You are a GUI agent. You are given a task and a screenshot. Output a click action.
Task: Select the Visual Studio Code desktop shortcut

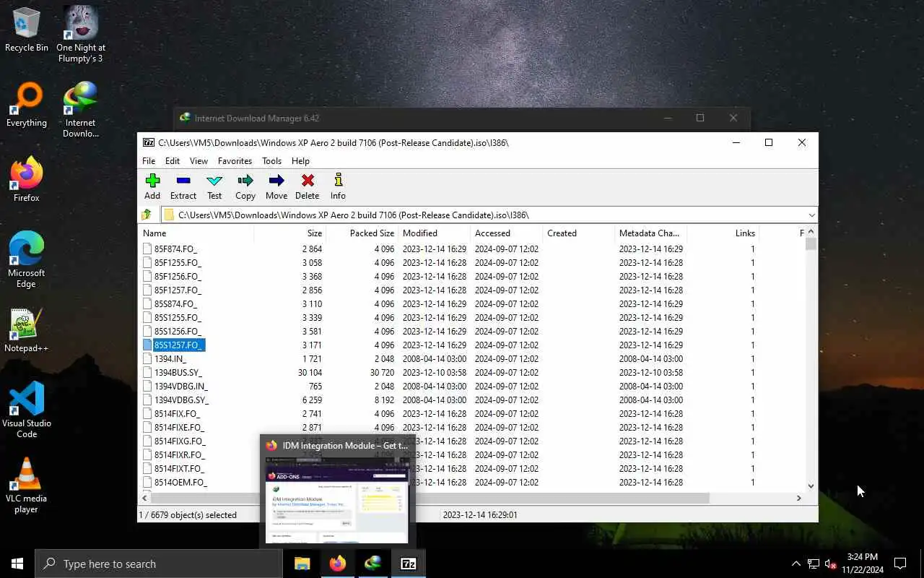[27, 410]
